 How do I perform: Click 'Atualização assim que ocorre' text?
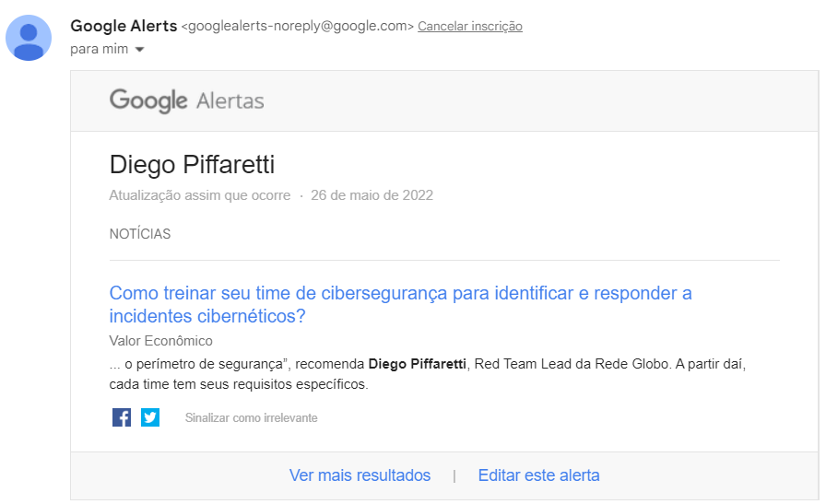coord(199,195)
